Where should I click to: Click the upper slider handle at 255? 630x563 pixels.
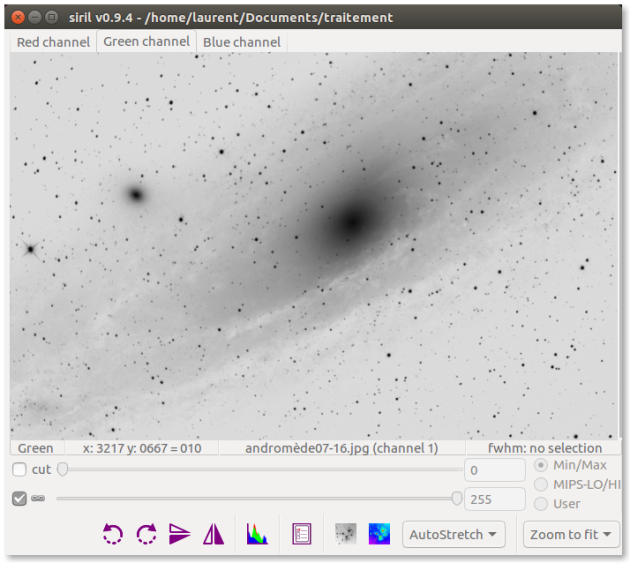point(457,498)
